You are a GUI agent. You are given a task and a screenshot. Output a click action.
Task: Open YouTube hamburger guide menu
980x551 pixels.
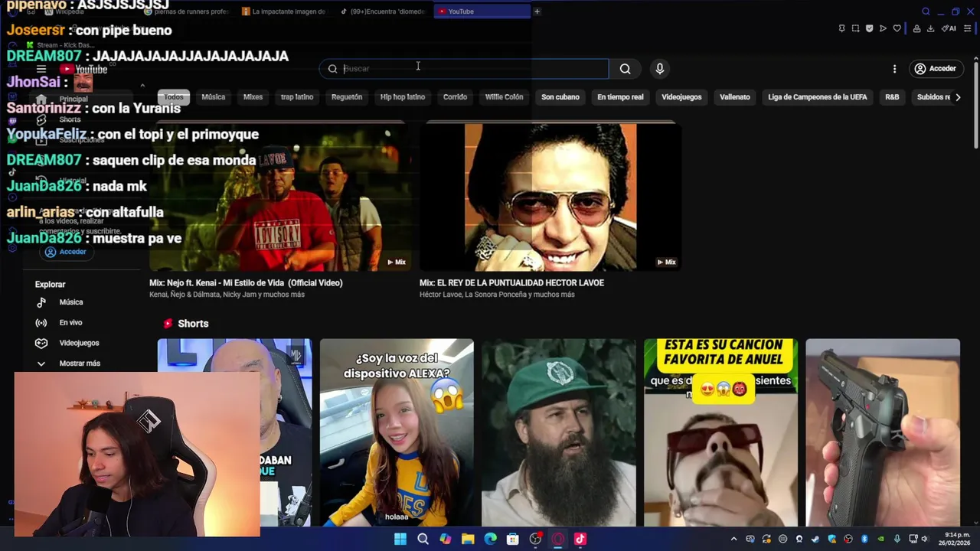[41, 69]
